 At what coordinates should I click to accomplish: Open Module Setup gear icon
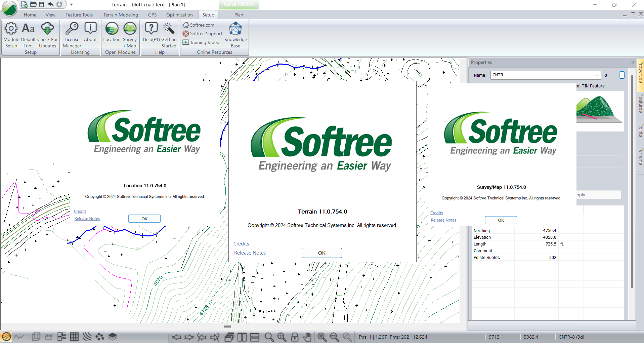pyautogui.click(x=11, y=35)
